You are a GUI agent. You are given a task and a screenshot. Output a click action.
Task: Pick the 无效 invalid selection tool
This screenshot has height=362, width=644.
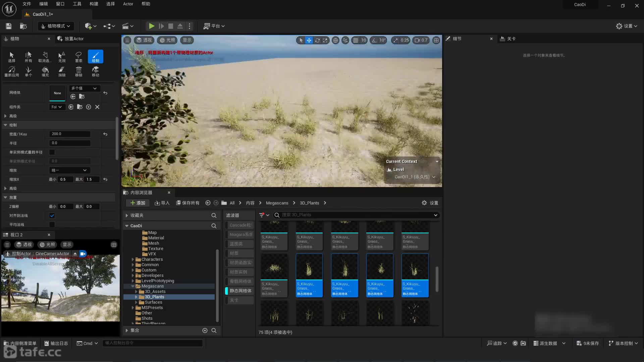point(62,57)
